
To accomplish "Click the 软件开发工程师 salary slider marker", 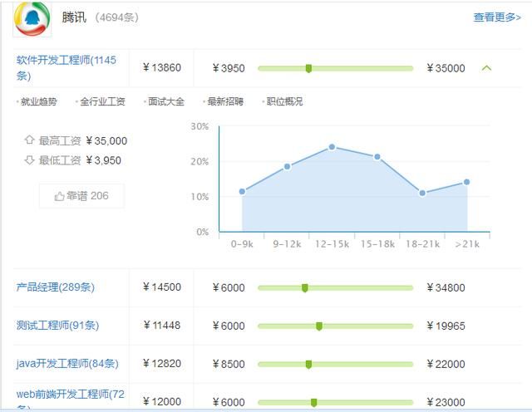I will click(x=308, y=68).
